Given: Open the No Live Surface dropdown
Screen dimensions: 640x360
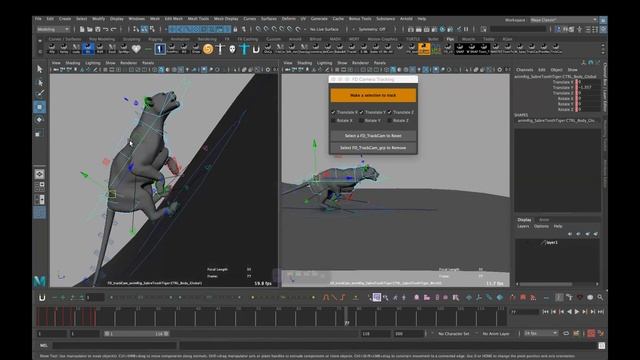Looking at the screenshot, I should tap(324, 29).
